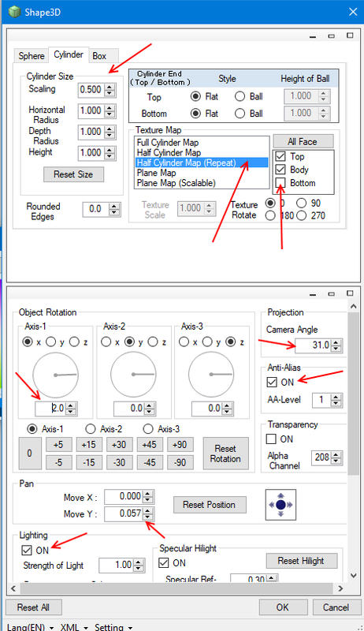
Task: Minimize the upper shape panel
Action: pyautogui.click(x=313, y=35)
